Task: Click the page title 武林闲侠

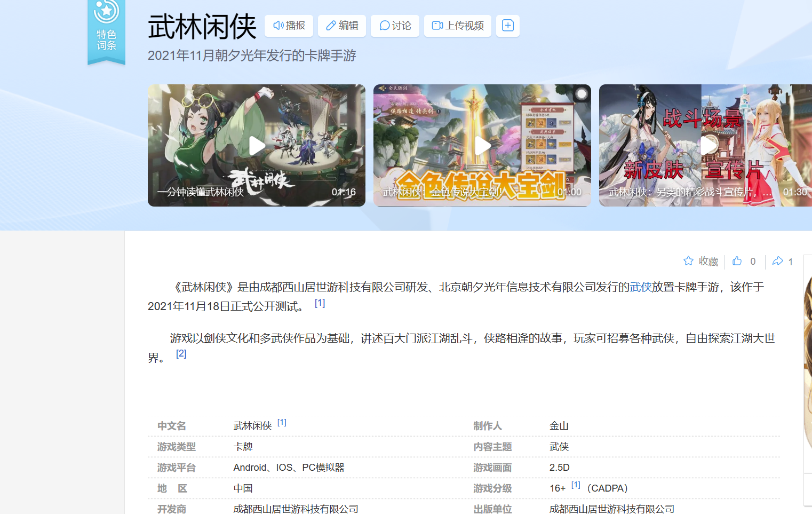Action: (x=202, y=27)
